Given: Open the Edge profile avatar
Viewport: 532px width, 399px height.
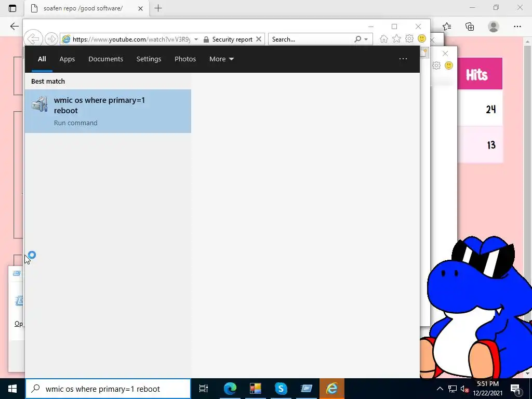Looking at the screenshot, I should click(x=494, y=26).
